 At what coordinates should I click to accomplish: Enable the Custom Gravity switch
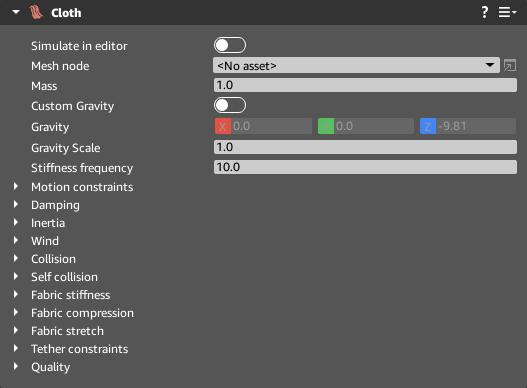pos(230,105)
